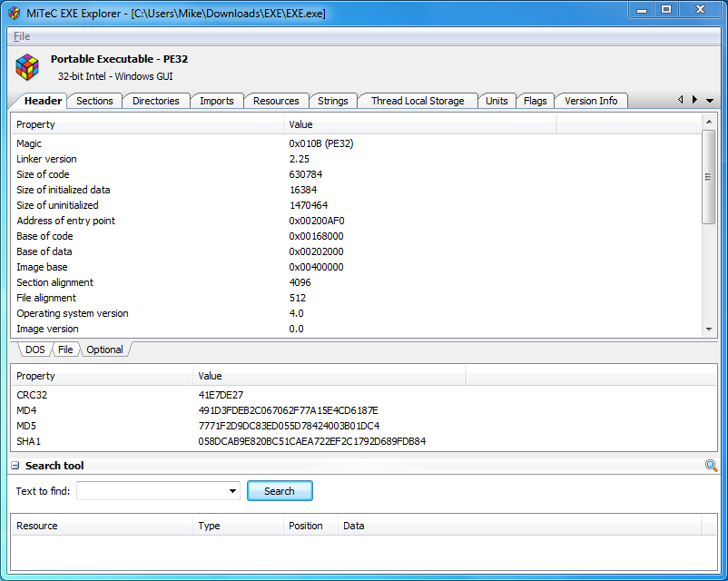Select the DOS header sub-tab
This screenshot has width=728, height=581.
pos(34,350)
